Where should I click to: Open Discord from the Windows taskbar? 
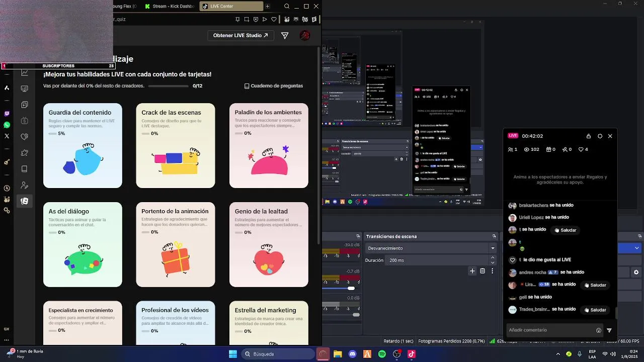352,354
